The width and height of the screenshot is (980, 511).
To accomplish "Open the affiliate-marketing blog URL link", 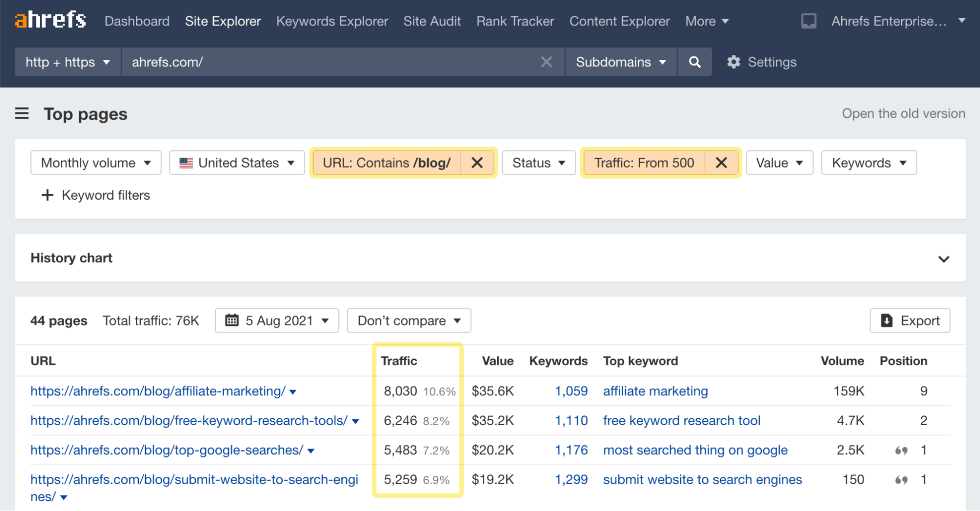I will [157, 391].
